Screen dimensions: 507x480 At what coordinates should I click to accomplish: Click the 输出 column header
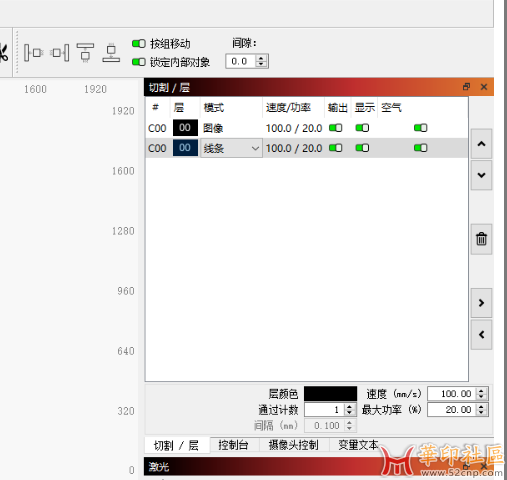(338, 108)
